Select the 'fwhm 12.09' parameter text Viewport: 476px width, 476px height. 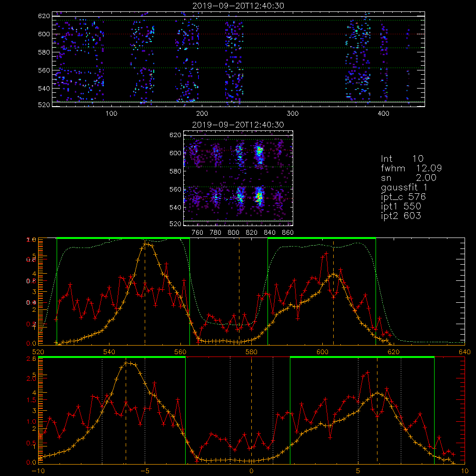tap(411, 168)
